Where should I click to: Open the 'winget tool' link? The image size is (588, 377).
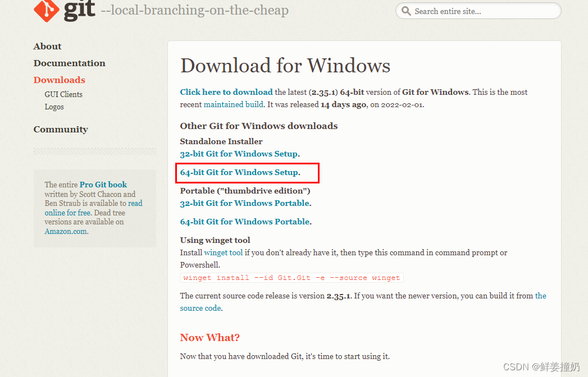(223, 252)
